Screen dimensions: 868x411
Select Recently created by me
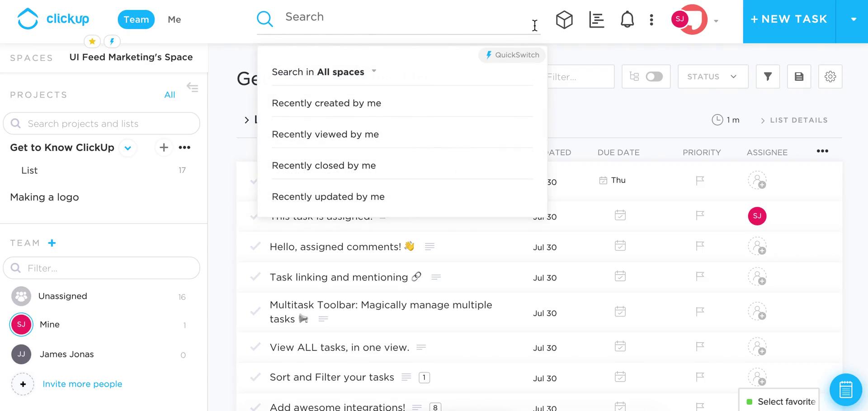402,103
